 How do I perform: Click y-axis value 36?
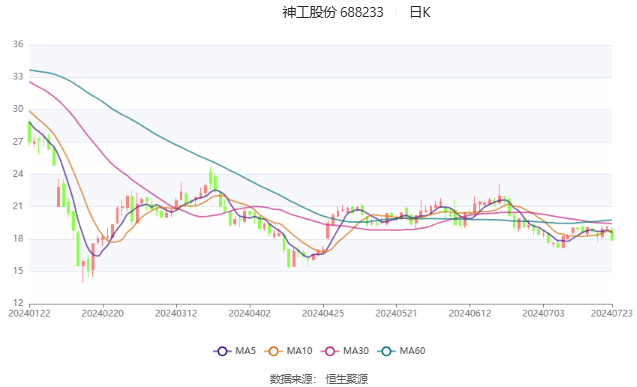[x=18, y=44]
